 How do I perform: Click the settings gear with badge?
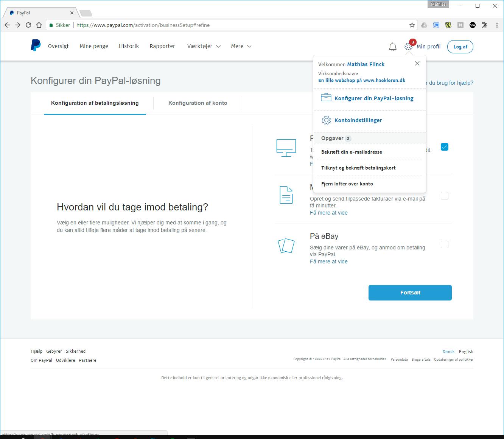tap(408, 46)
